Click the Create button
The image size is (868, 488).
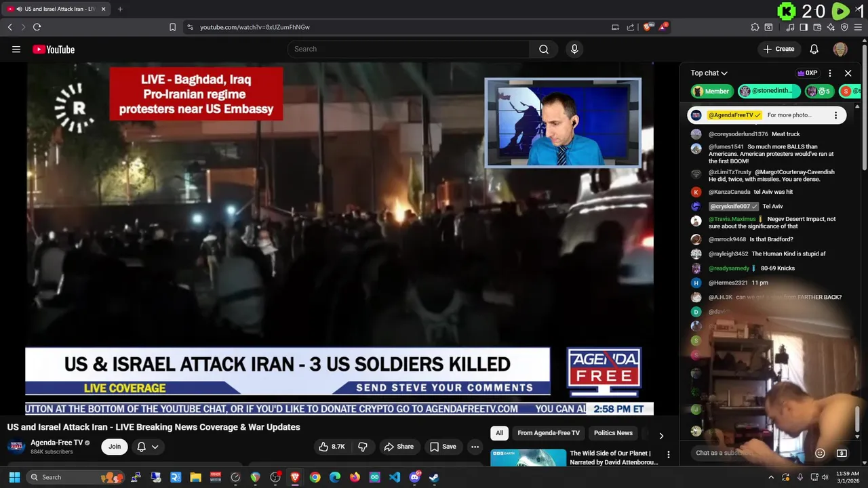[x=778, y=49]
